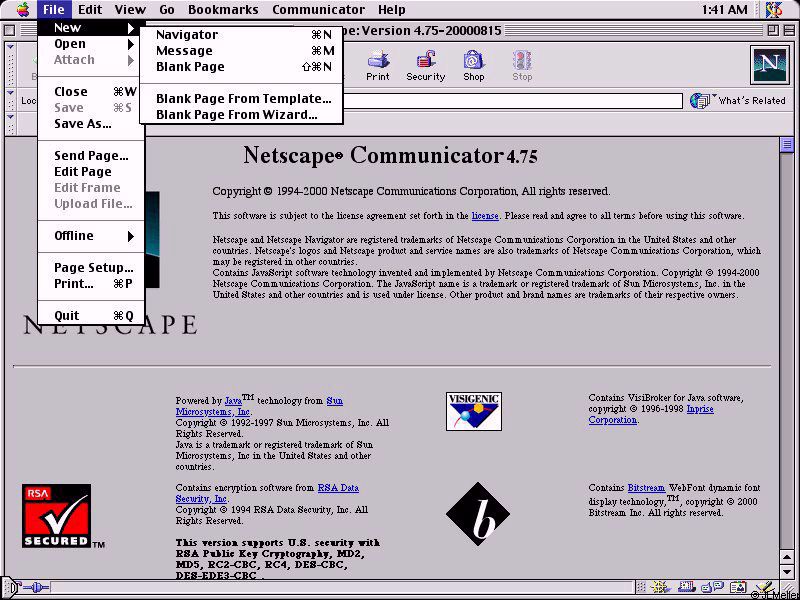
Task: Open the Help menu
Action: tap(392, 9)
